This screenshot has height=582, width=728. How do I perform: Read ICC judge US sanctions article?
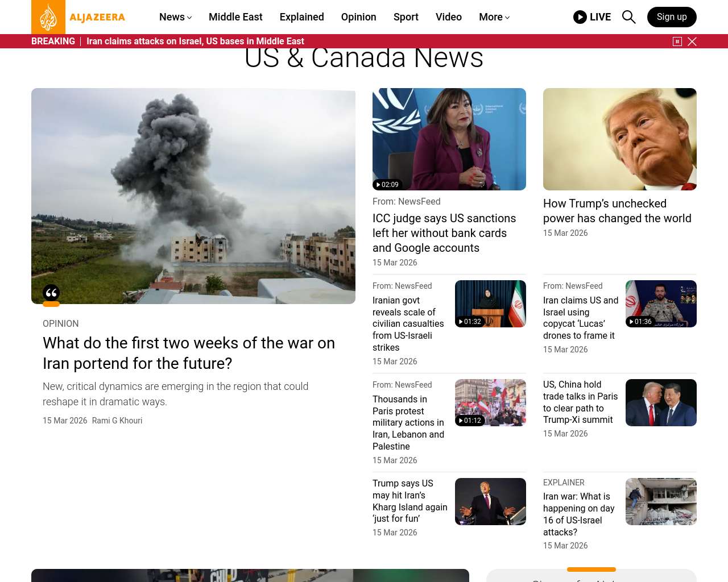[444, 233]
